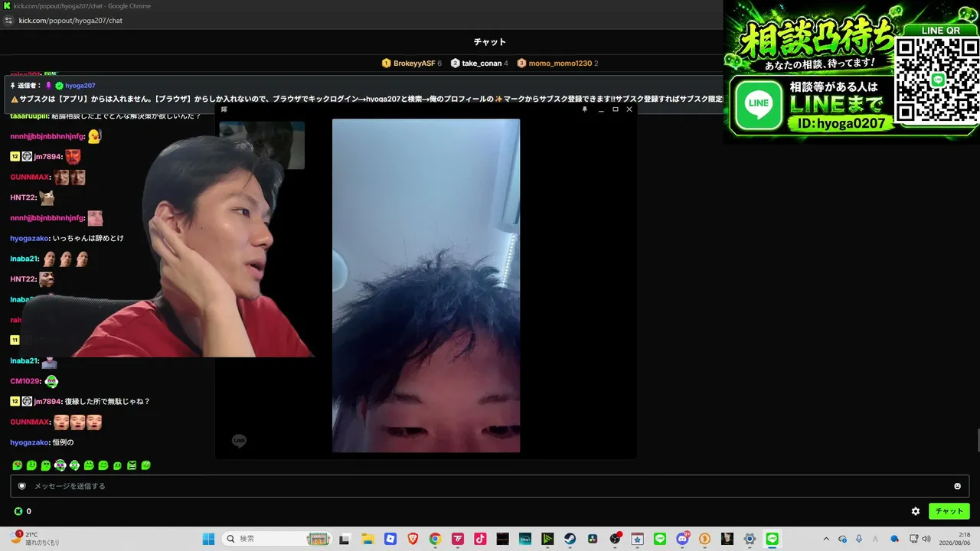
Task: Focus the メッセージを送信する input field
Action: click(x=490, y=486)
